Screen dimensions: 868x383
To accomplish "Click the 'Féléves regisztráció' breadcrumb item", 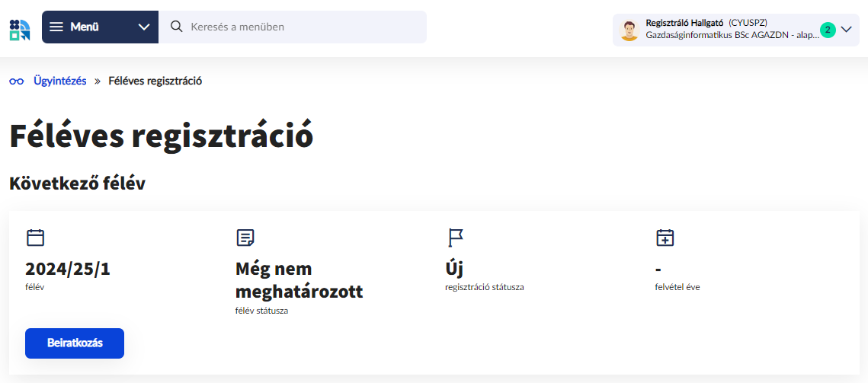I will click(155, 81).
